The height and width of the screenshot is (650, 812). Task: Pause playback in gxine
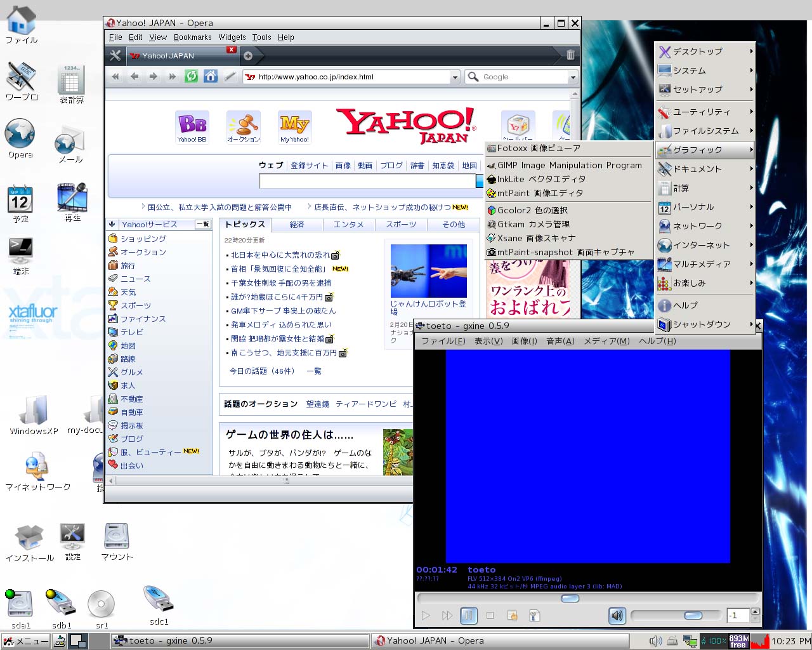468,615
